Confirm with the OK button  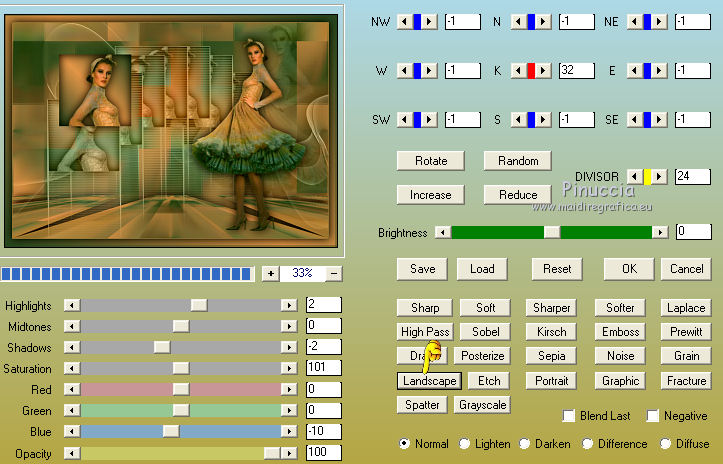coord(629,269)
